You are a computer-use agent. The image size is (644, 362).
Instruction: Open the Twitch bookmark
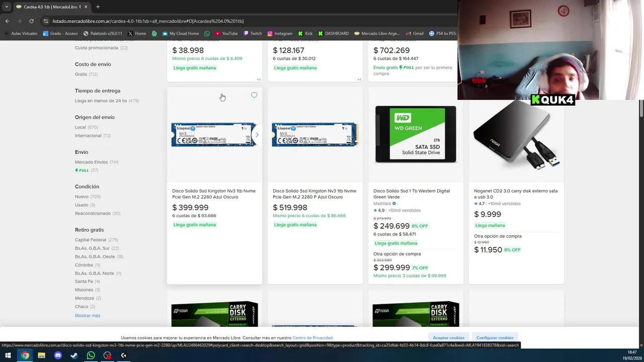pyautogui.click(x=253, y=34)
